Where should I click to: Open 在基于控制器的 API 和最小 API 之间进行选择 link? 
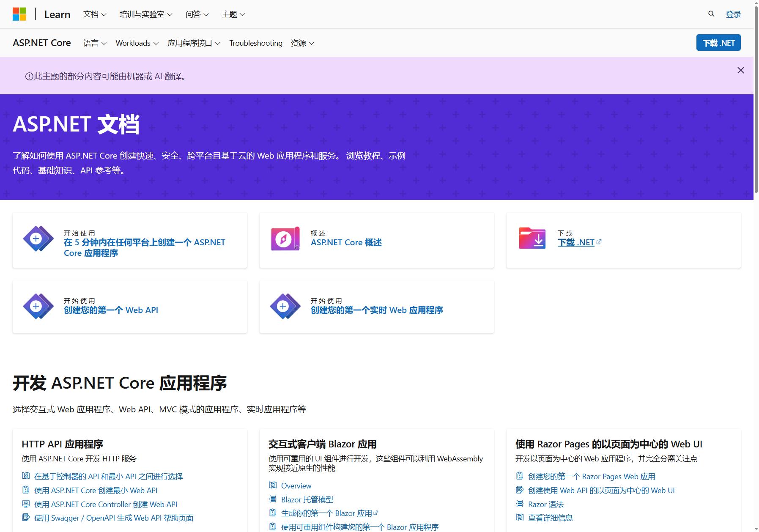tap(109, 476)
